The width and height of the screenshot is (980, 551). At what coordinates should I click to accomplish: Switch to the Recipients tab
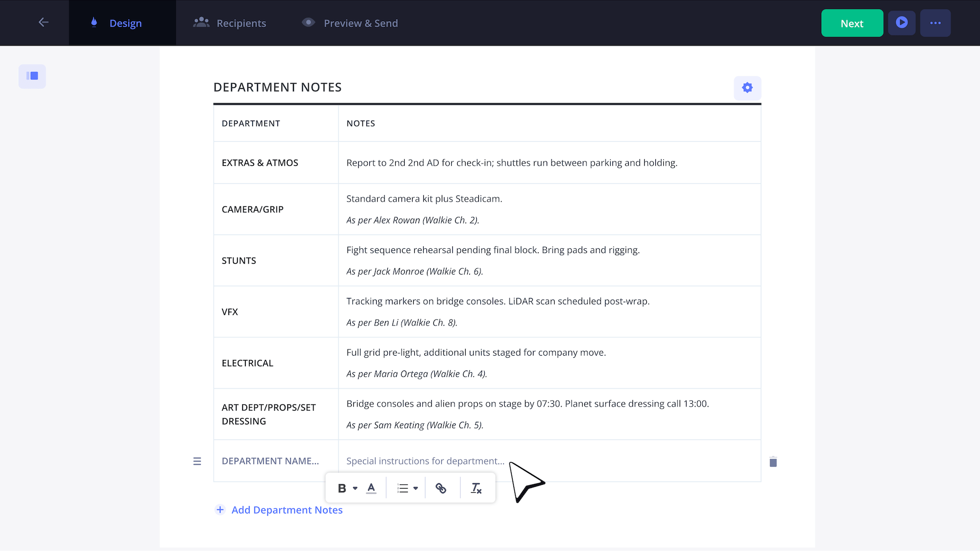[x=230, y=23]
